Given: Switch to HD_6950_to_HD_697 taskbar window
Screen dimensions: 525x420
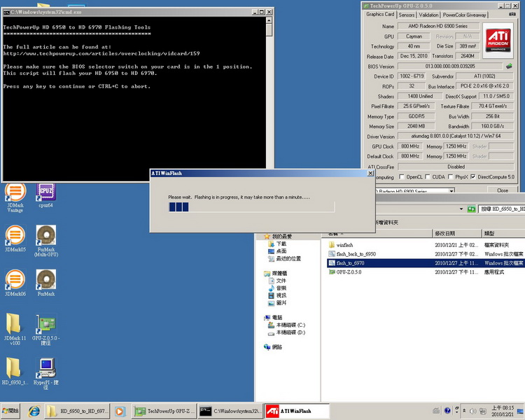Looking at the screenshot, I should point(77,411).
